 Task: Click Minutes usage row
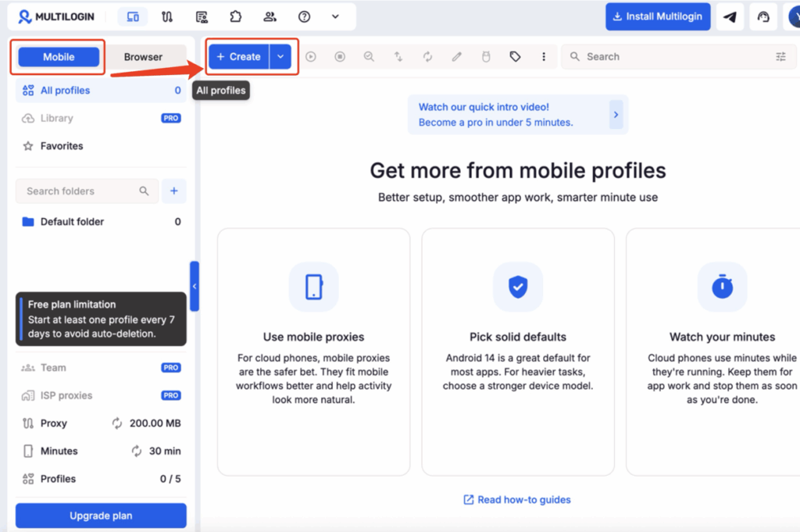pyautogui.click(x=101, y=452)
